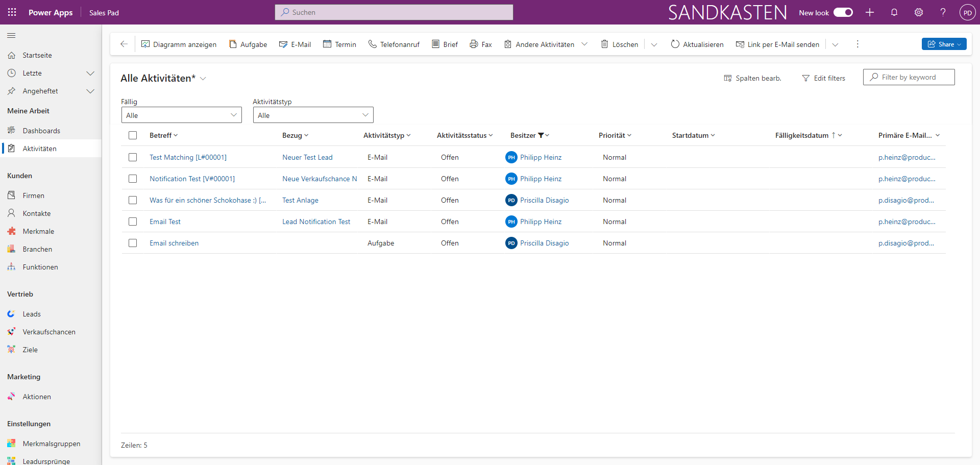Viewport: 980px width, 465px height.
Task: Open more commands vertical ellipsis
Action: [857, 44]
